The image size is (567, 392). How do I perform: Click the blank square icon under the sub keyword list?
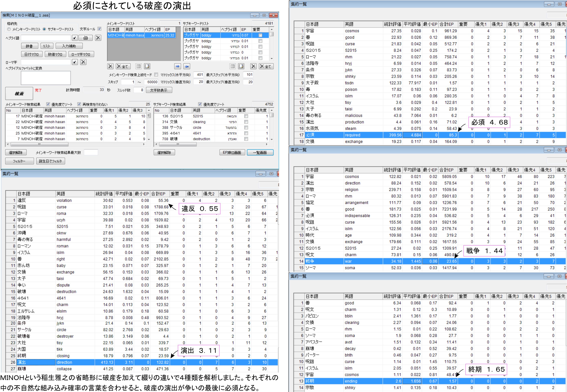point(232,66)
